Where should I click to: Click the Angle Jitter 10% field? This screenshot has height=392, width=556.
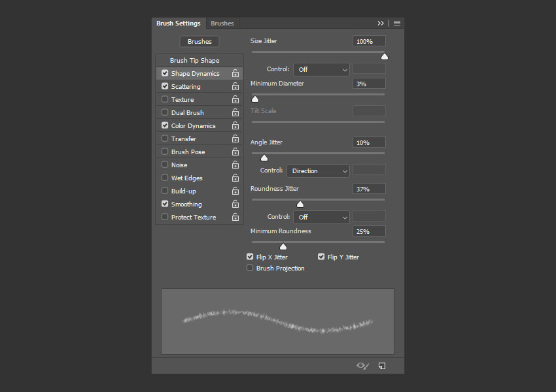tap(369, 142)
